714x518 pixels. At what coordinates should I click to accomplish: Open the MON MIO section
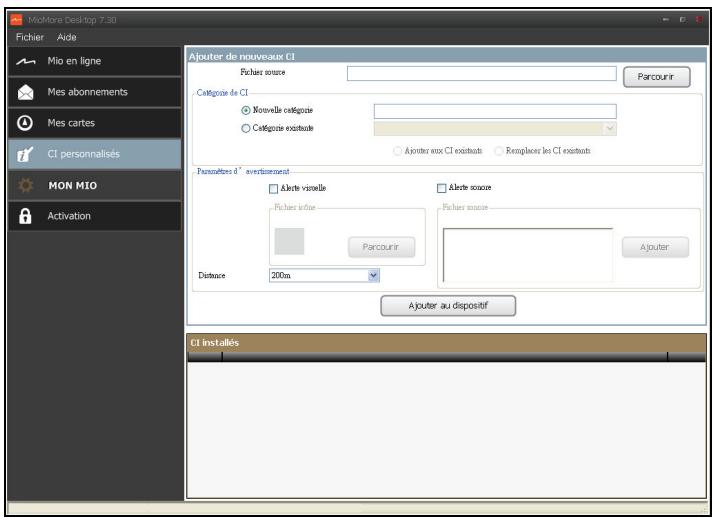tap(95, 185)
